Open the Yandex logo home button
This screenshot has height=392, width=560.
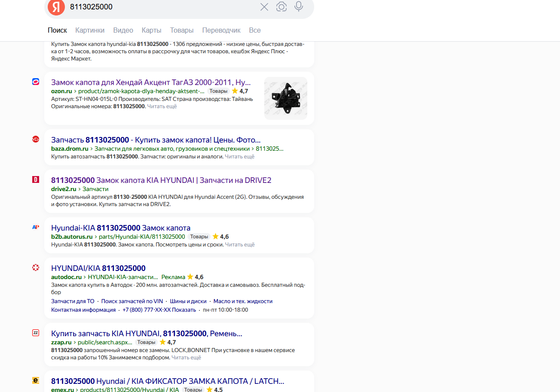(56, 7)
